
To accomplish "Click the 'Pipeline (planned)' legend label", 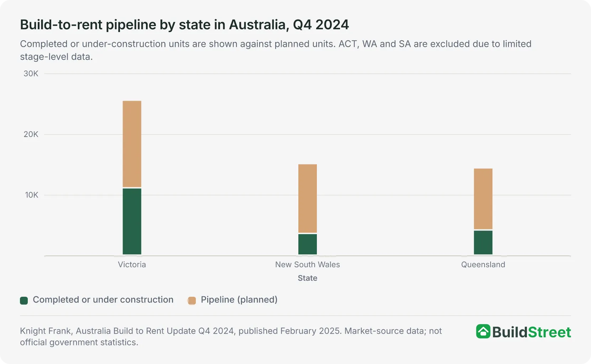I will (239, 300).
